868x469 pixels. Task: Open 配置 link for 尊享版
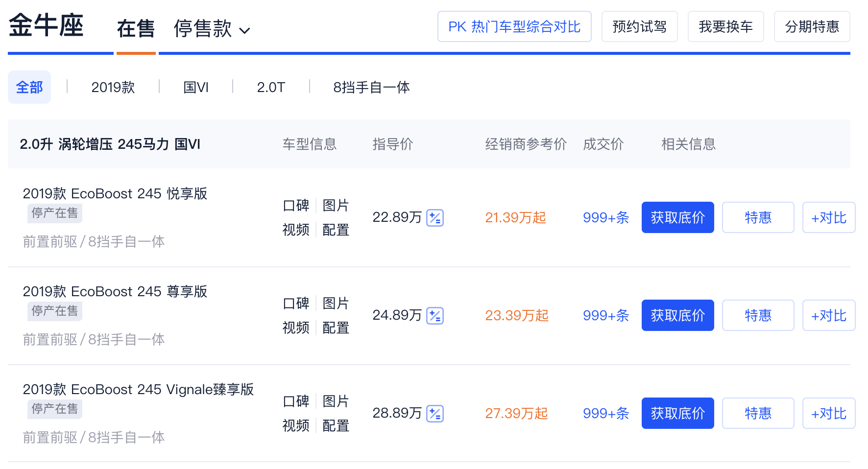[336, 328]
